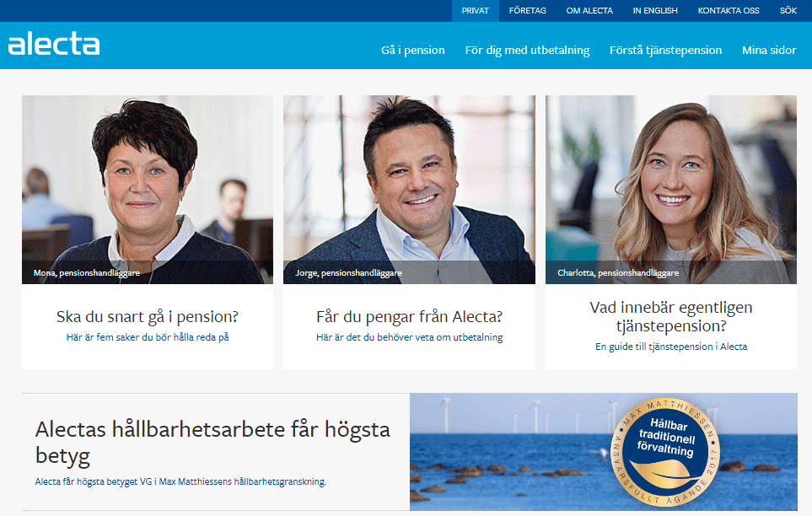Image resolution: width=812 pixels, height=516 pixels.
Task: Open the SÖK search
Action: point(788,11)
